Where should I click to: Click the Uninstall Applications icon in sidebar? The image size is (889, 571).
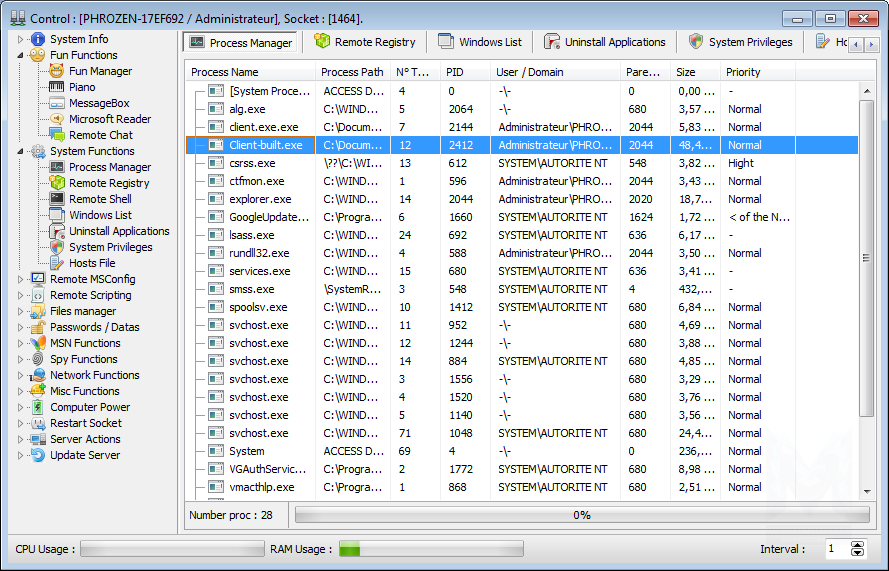tap(57, 231)
